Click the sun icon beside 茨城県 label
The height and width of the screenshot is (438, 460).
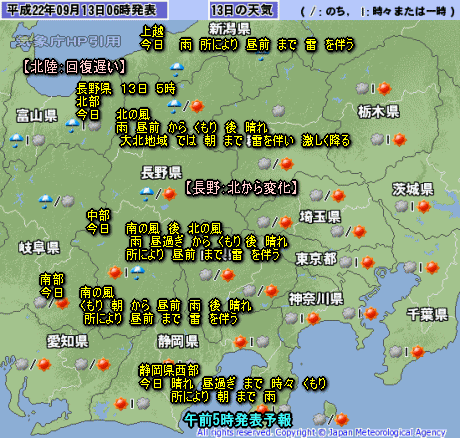tap(424, 207)
